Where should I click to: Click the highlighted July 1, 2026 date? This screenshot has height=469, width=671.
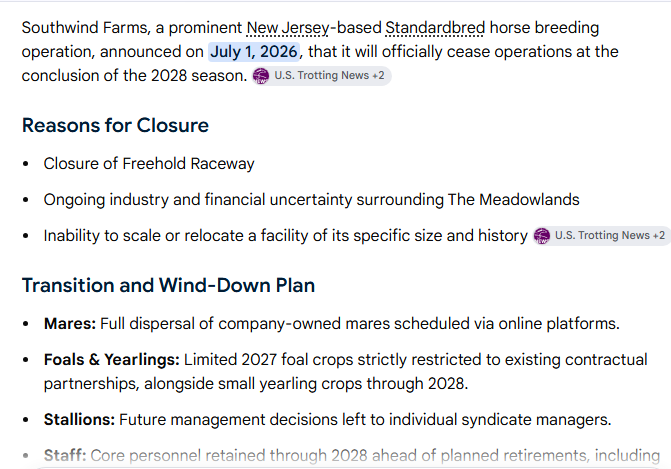point(254,52)
